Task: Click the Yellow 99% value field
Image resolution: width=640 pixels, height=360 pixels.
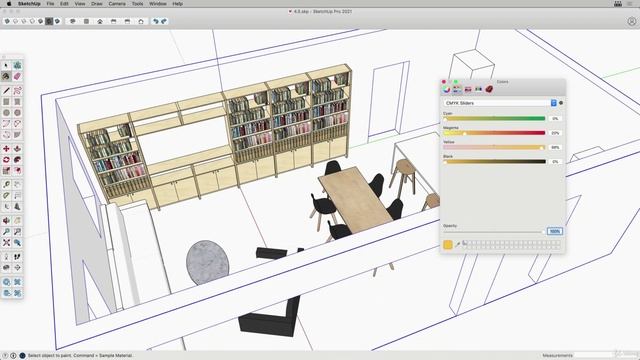Action: [x=555, y=147]
